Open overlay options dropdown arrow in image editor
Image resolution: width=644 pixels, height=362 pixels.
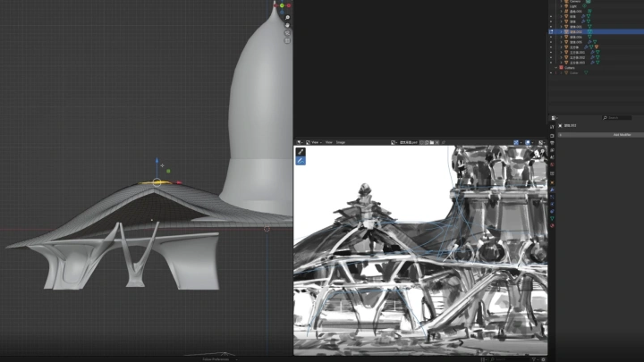(533, 142)
